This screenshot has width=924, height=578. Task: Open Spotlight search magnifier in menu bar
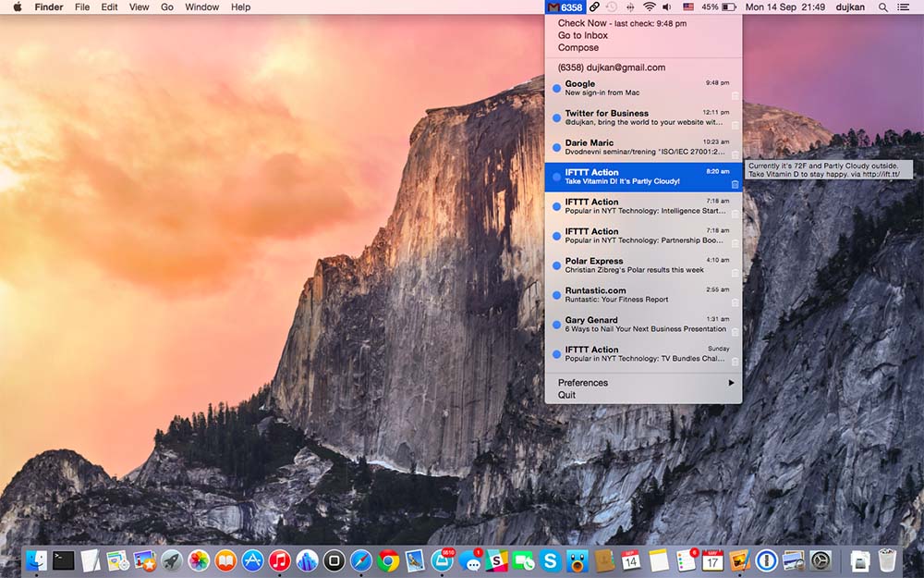tap(882, 7)
